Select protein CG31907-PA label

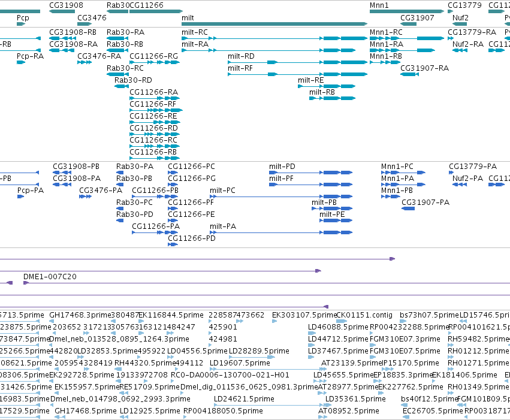425,203
